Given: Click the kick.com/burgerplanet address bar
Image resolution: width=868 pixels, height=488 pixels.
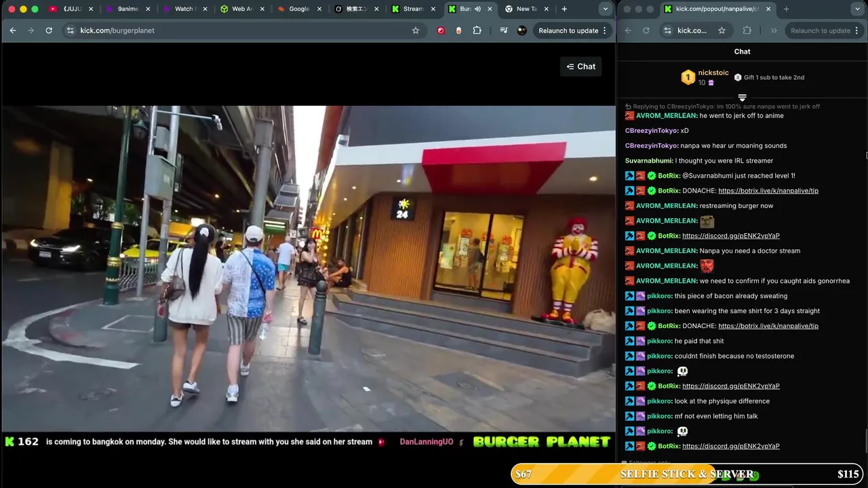Looking at the screenshot, I should pos(244,30).
